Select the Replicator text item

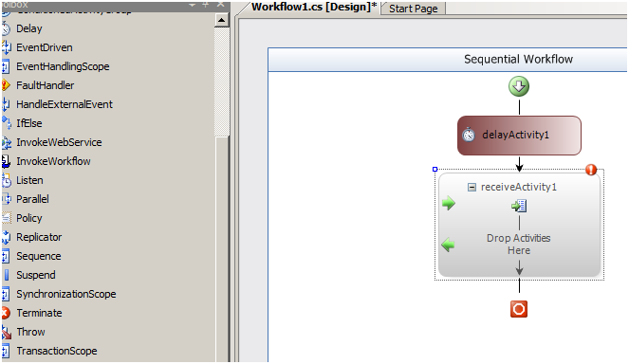pyautogui.click(x=39, y=237)
